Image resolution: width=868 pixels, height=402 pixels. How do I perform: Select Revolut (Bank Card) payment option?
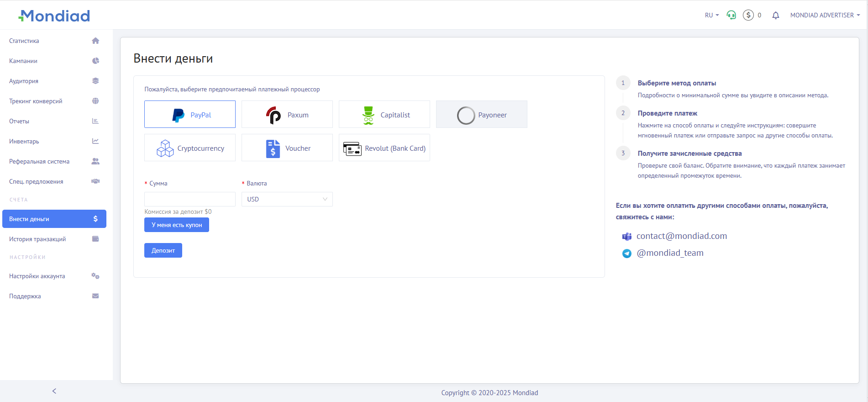pos(384,148)
